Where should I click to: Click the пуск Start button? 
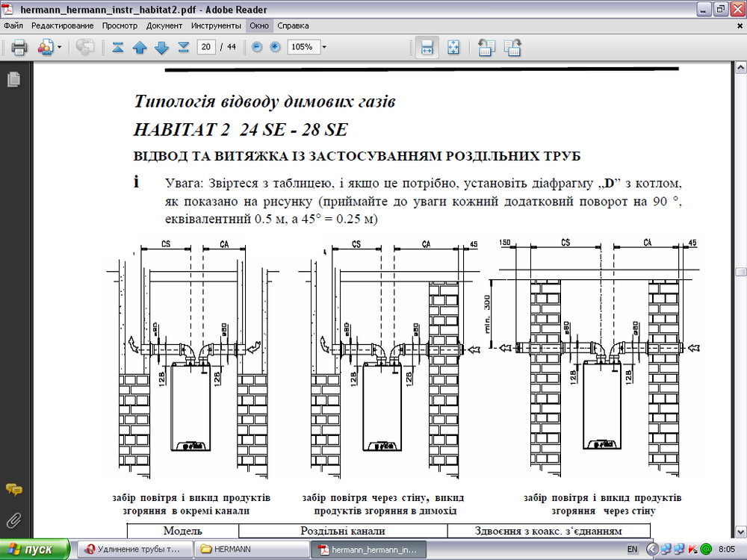pyautogui.click(x=34, y=550)
